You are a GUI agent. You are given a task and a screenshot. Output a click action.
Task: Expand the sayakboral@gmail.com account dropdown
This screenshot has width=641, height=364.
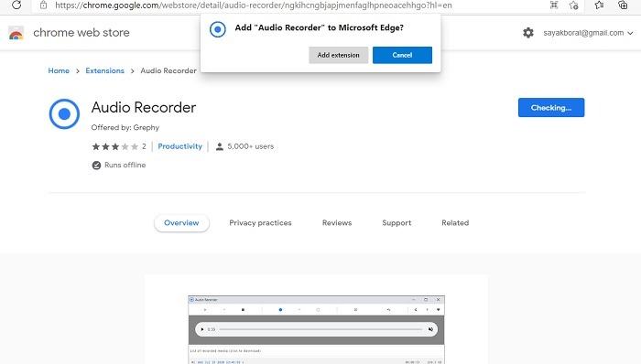(x=588, y=33)
